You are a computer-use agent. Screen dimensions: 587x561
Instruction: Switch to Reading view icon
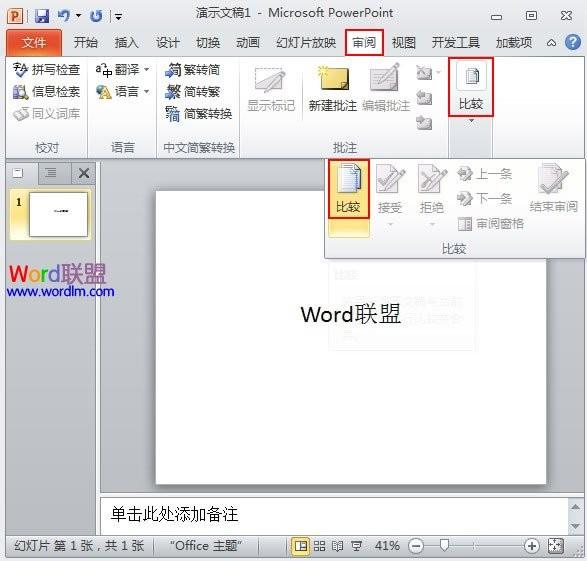point(337,546)
